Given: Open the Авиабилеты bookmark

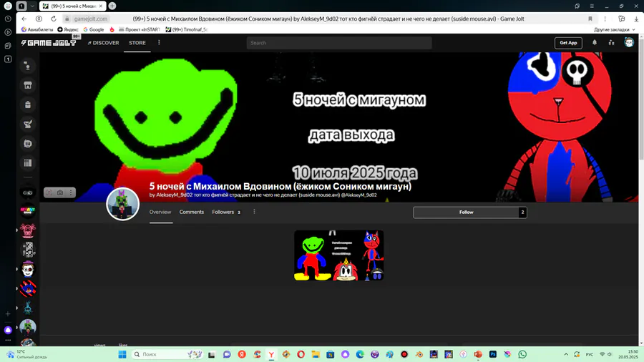Looking at the screenshot, I should click(37, 29).
